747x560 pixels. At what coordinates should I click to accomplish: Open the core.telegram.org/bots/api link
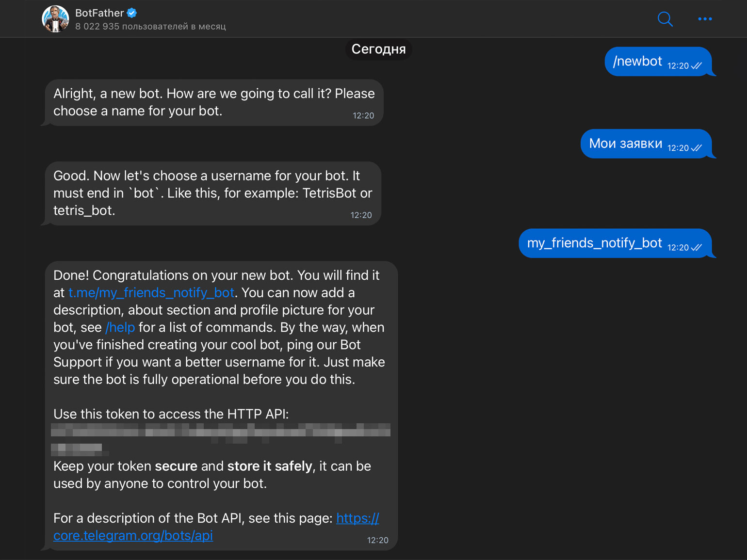click(x=133, y=536)
